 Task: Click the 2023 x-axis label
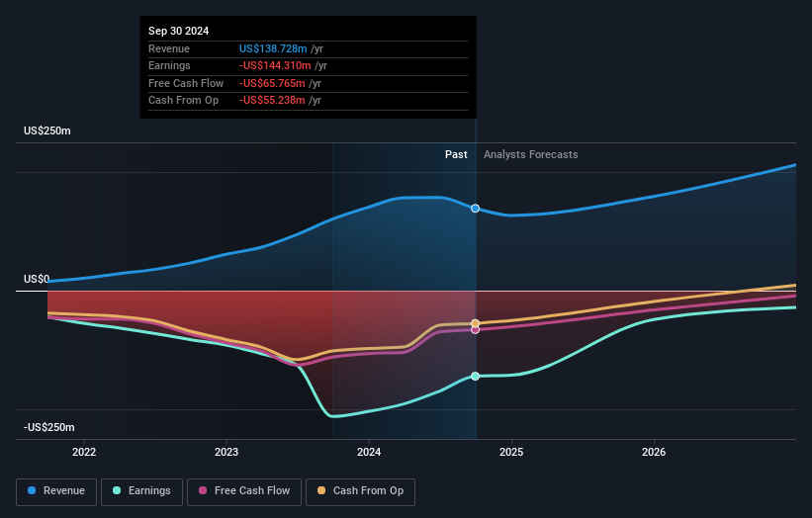pyautogui.click(x=226, y=452)
